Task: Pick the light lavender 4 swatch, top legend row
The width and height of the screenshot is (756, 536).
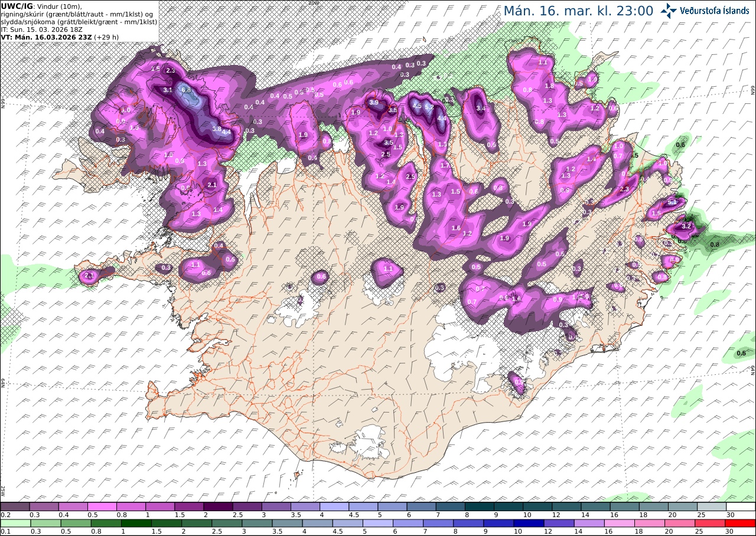Action: click(x=334, y=506)
